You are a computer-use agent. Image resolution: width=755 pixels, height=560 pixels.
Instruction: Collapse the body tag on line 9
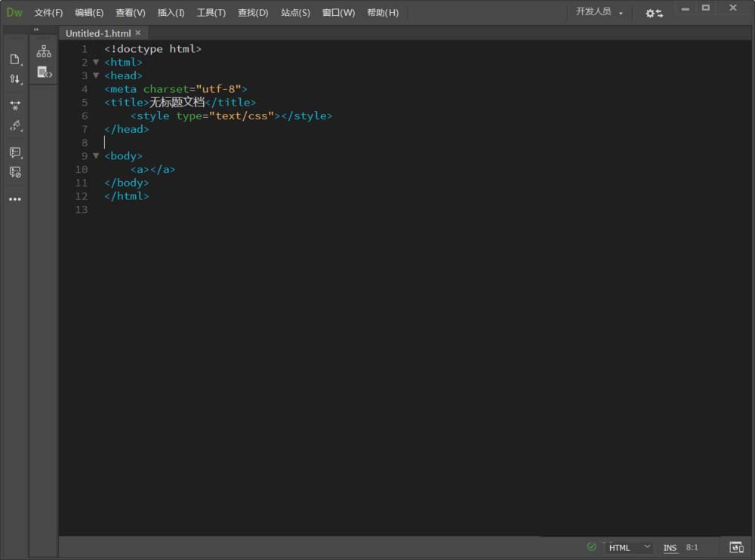(96, 156)
